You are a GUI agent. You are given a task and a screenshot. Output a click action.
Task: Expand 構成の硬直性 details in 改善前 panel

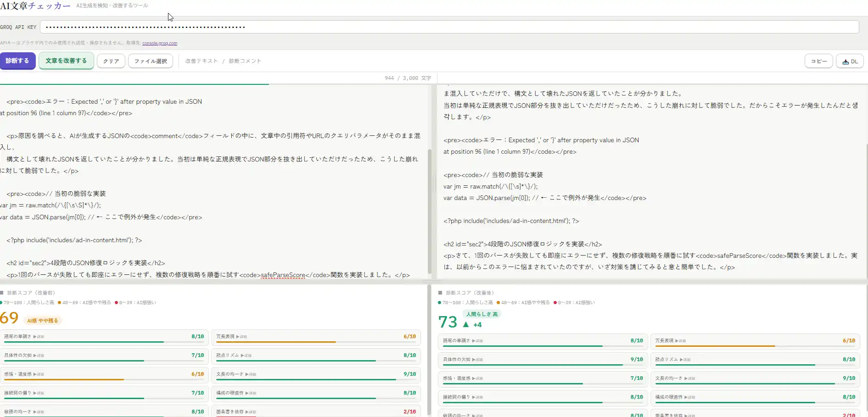pyautogui.click(x=251, y=393)
